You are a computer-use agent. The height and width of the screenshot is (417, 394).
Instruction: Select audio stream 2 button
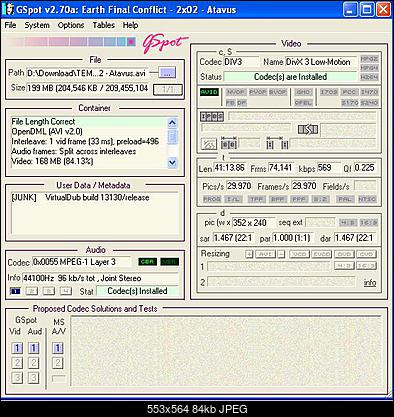[x=32, y=291]
